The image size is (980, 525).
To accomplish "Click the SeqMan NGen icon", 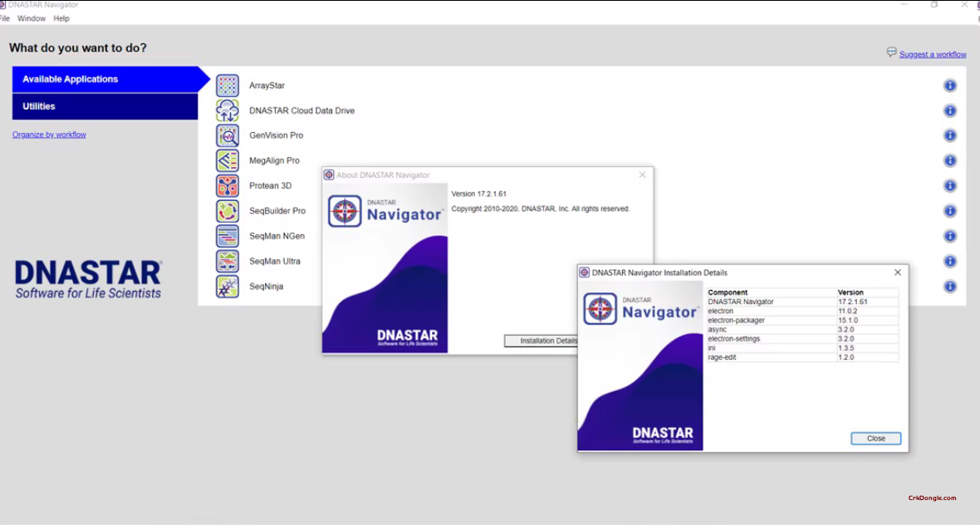I will pyautogui.click(x=228, y=236).
